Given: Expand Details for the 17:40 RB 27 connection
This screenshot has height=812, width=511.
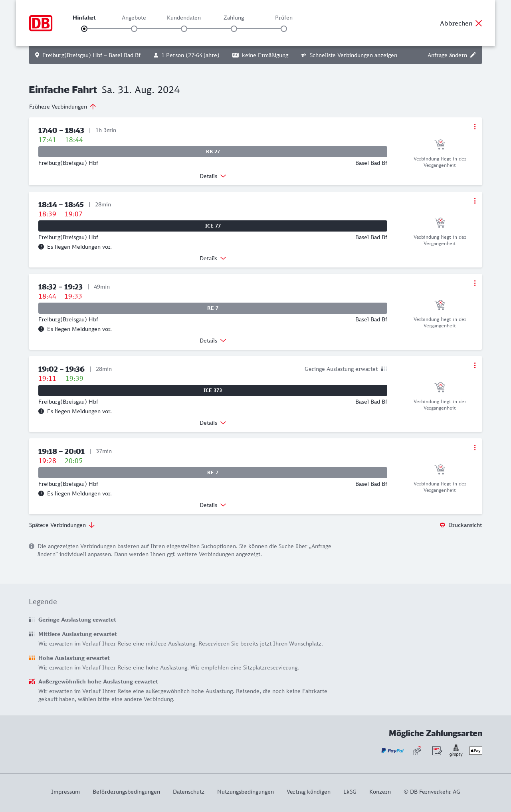Looking at the screenshot, I should 213,176.
